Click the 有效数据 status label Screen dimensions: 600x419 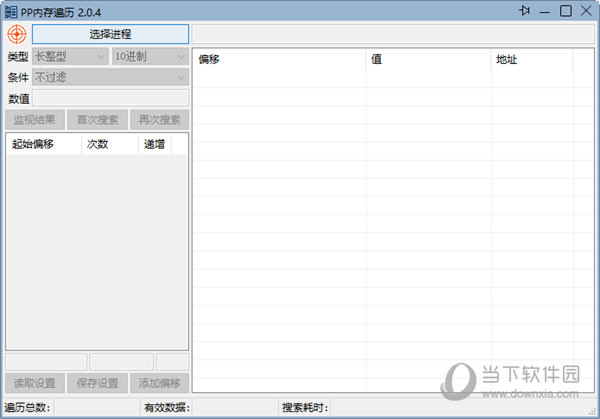(x=167, y=408)
